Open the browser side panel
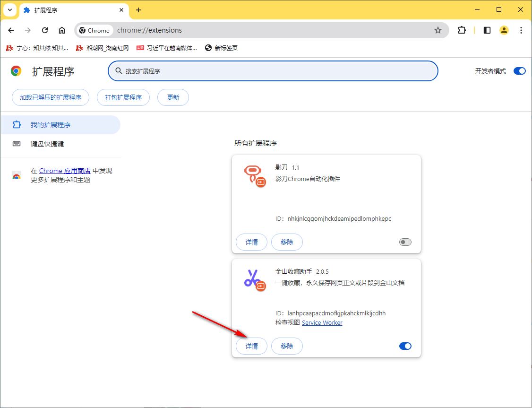The image size is (532, 408). [x=487, y=30]
